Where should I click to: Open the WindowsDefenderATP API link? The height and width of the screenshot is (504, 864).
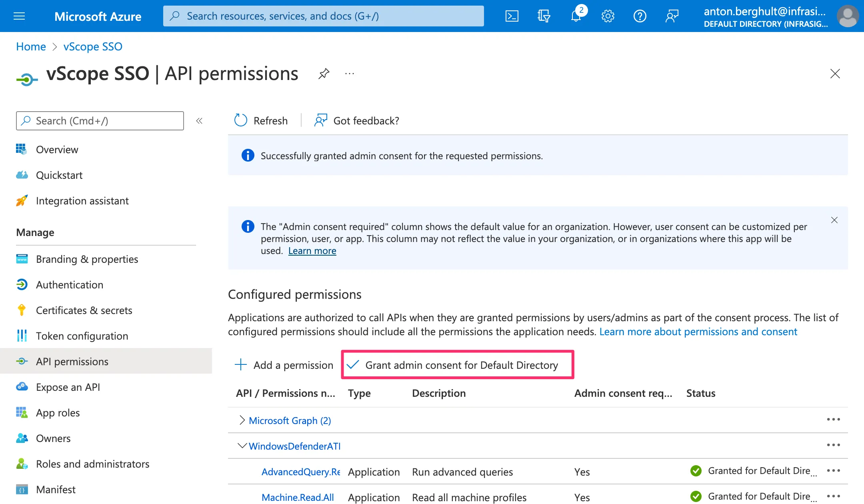294,446
